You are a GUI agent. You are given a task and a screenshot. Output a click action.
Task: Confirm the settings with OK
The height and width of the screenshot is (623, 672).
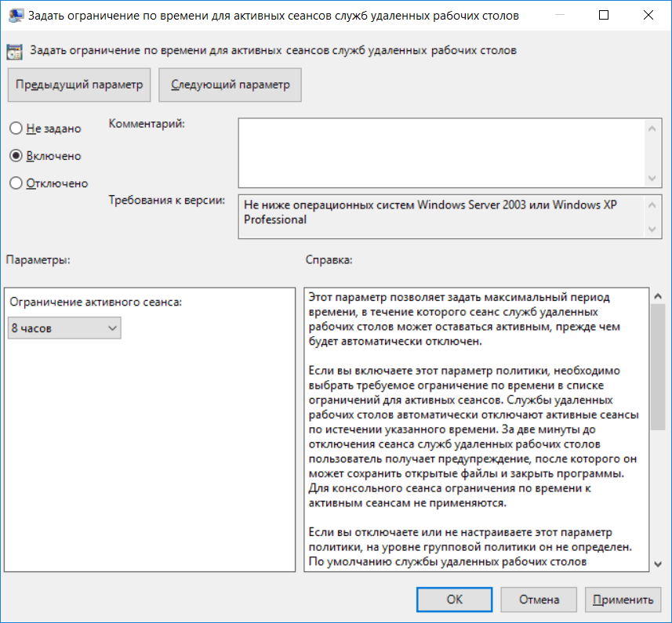coord(455,599)
